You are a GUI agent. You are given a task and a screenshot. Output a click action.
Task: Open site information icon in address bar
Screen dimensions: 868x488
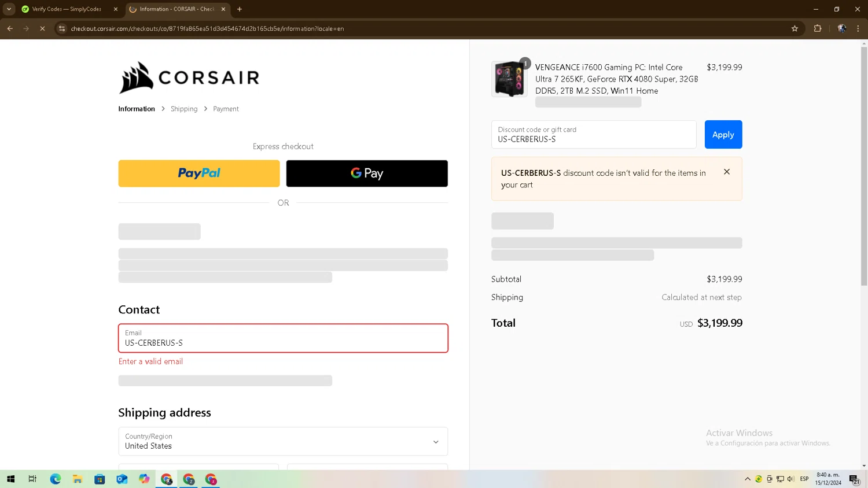click(x=62, y=28)
